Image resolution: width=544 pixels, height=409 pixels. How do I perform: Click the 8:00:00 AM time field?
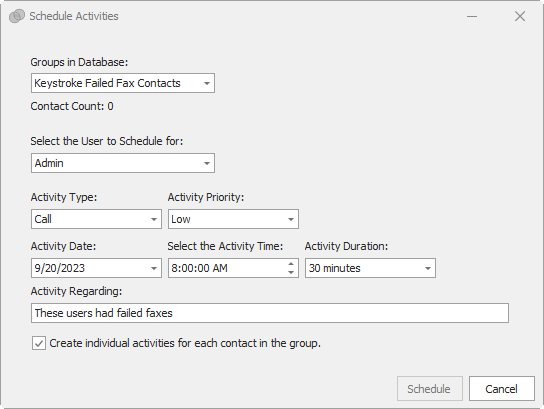pyautogui.click(x=228, y=268)
